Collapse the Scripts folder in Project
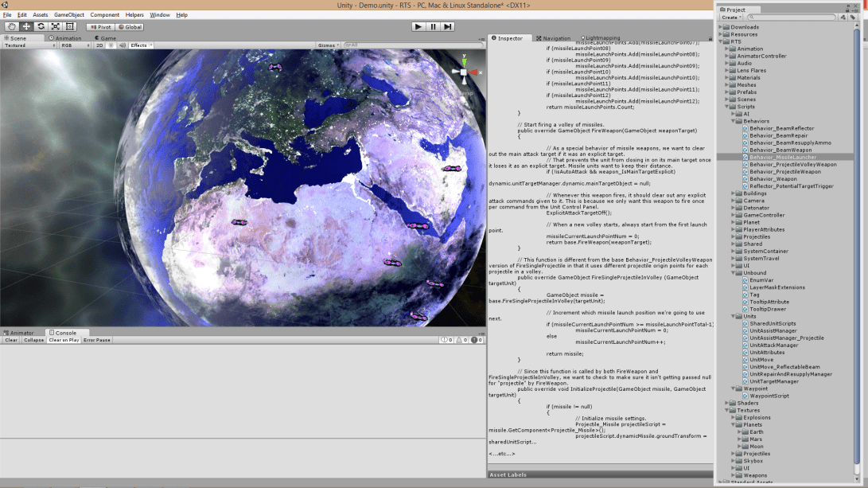868x488 pixels. coord(727,107)
